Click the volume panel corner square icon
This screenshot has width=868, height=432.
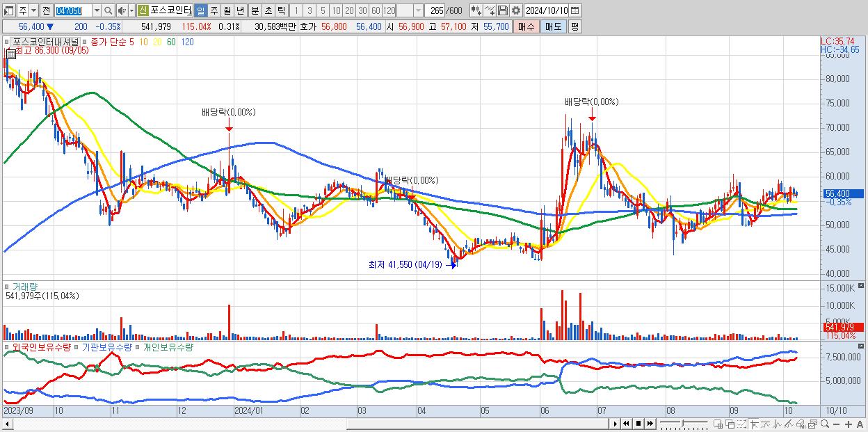click(862, 285)
